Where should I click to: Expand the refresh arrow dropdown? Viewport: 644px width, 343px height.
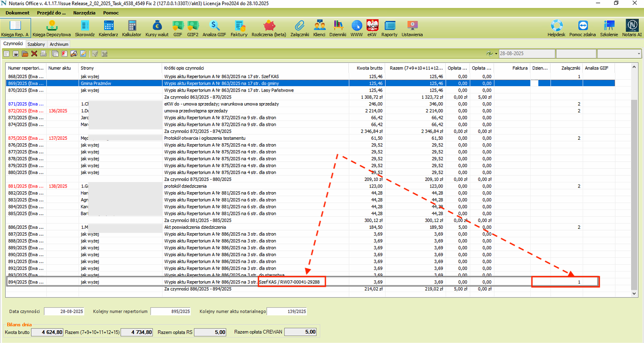point(496,54)
